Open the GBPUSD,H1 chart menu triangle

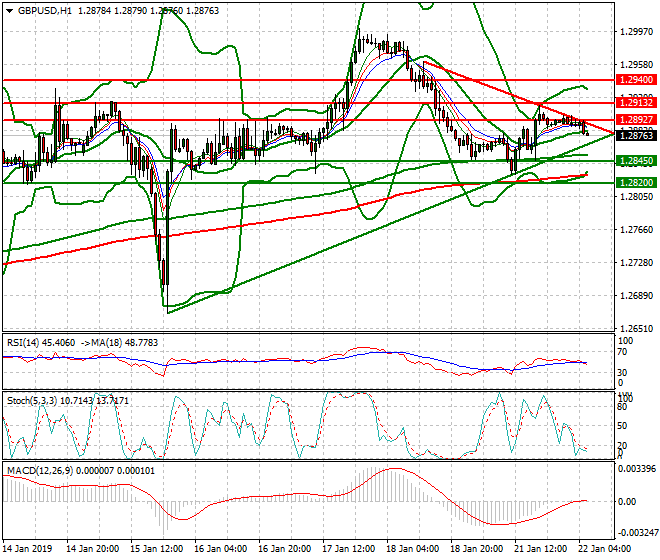click(9, 11)
